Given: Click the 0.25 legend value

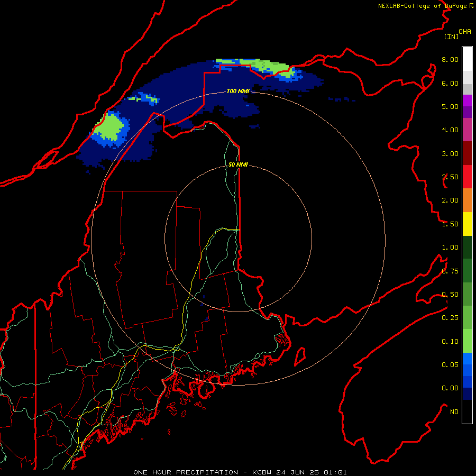Looking at the screenshot, I should click(450, 318).
